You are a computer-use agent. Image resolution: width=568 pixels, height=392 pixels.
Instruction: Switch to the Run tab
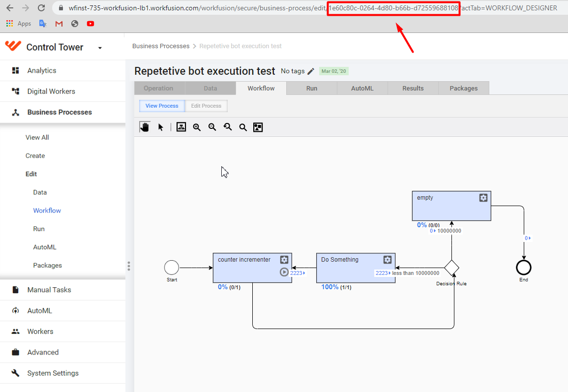click(x=311, y=89)
